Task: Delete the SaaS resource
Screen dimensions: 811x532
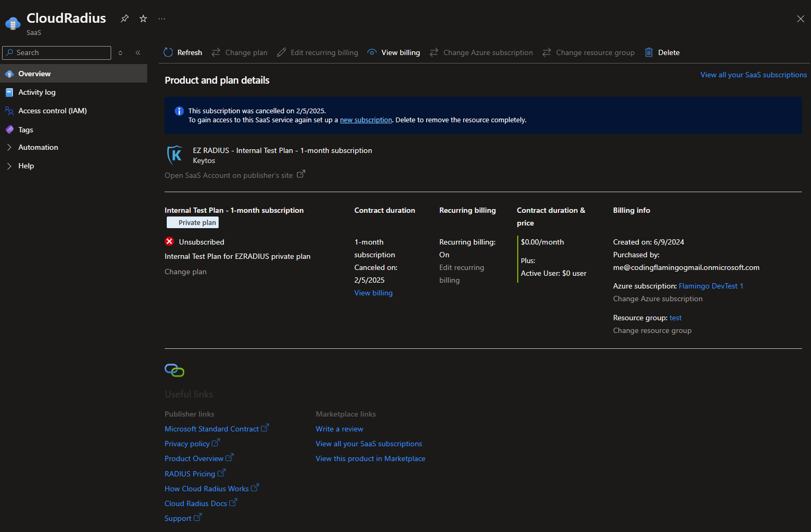Action: coord(662,52)
